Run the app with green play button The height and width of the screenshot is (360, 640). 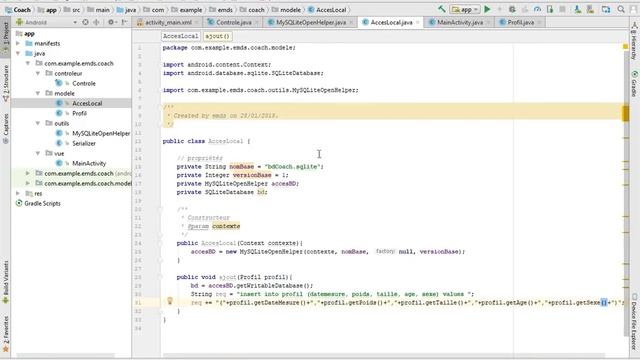tap(487, 9)
